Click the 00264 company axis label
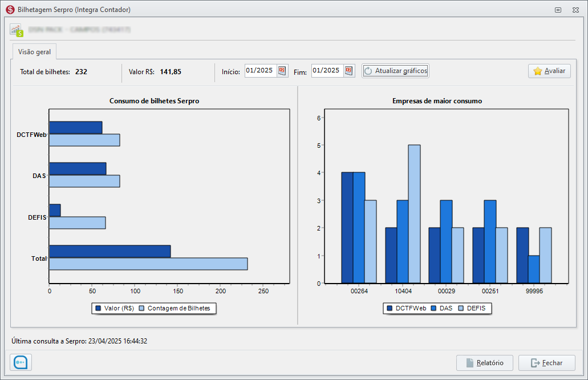Viewport: 588px width, 380px height. click(359, 291)
